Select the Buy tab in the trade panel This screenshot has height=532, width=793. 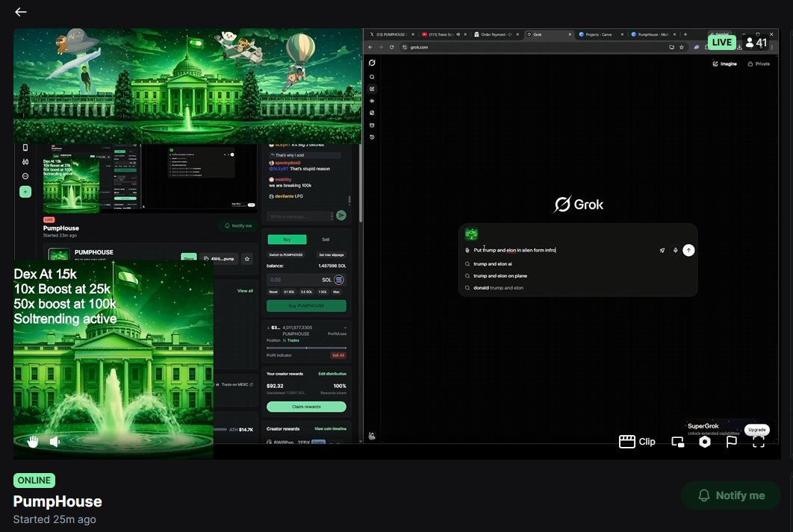point(287,240)
